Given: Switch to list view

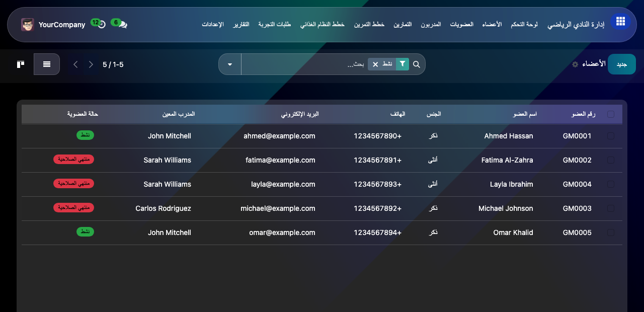Looking at the screenshot, I should (47, 64).
